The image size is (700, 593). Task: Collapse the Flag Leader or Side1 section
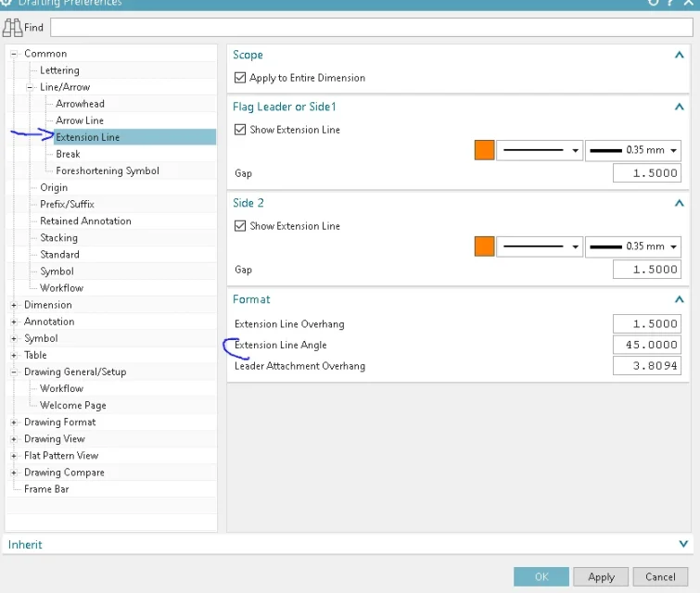pyautogui.click(x=680, y=107)
